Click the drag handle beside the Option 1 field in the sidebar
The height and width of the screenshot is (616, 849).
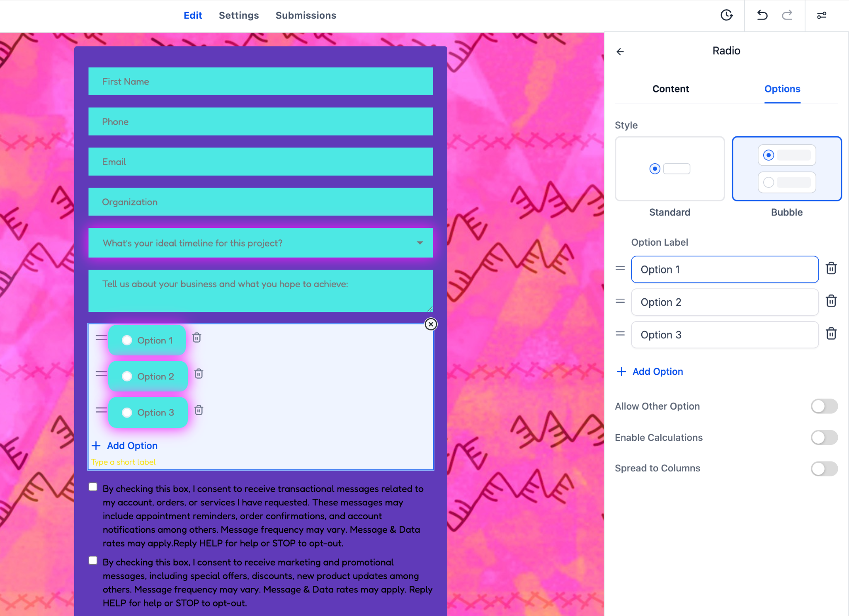620,268
